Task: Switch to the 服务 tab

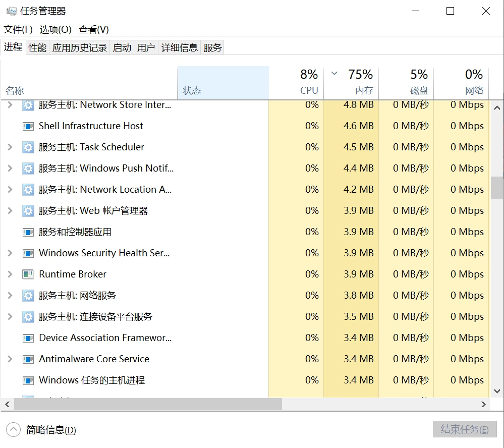Action: click(212, 47)
